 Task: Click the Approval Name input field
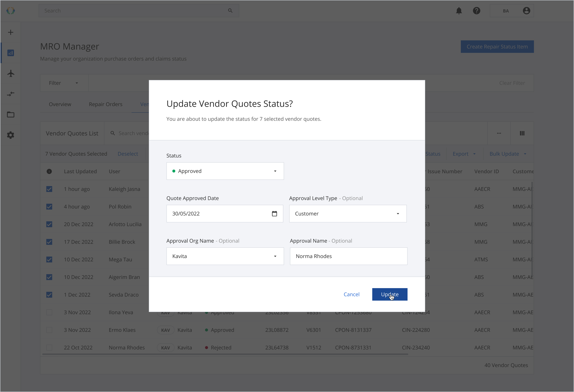(x=349, y=256)
